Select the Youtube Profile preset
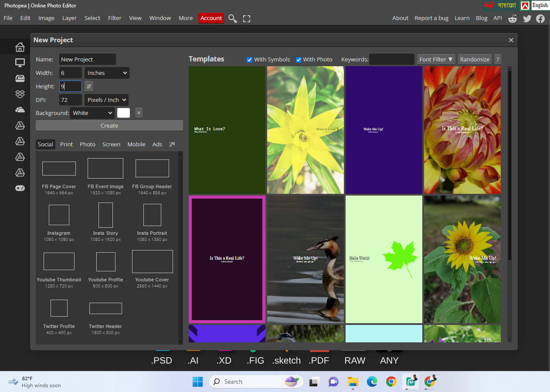The height and width of the screenshot is (392, 550). [105, 270]
